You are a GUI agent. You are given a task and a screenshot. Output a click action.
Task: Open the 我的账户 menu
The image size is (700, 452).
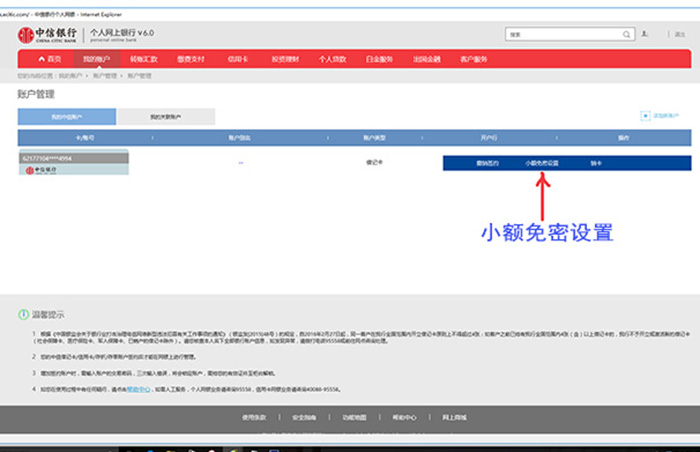(x=96, y=60)
